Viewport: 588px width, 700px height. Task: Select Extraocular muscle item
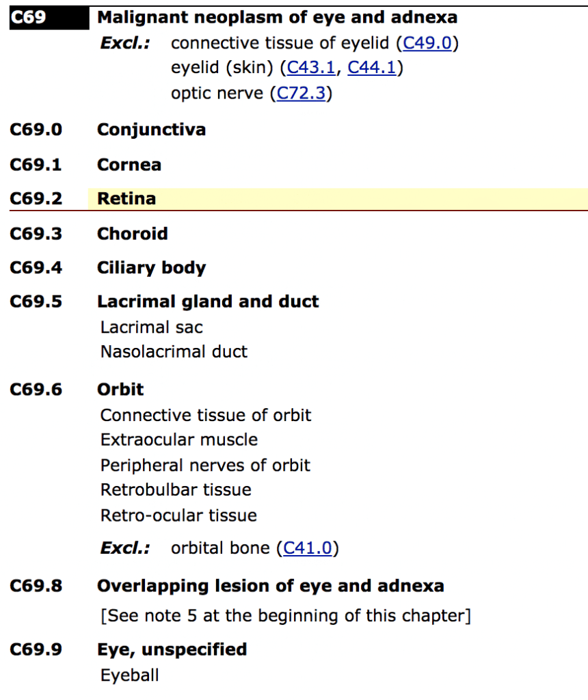coord(179,440)
